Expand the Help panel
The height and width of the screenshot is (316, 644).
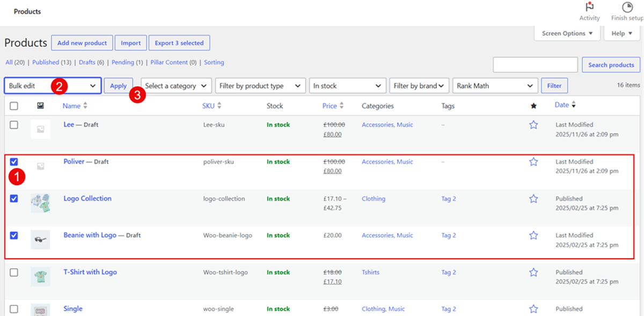(x=622, y=33)
